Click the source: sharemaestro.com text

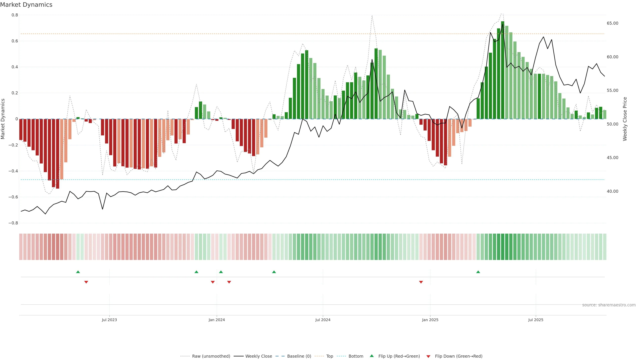(x=609, y=305)
